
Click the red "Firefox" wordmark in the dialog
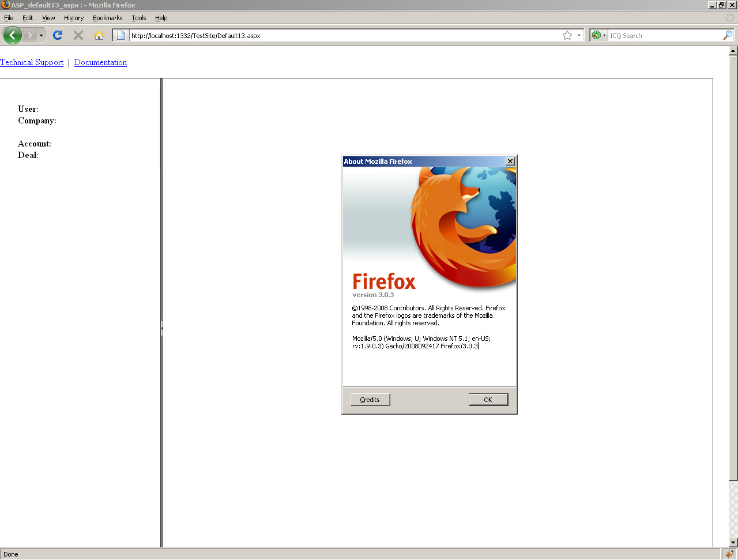[384, 281]
